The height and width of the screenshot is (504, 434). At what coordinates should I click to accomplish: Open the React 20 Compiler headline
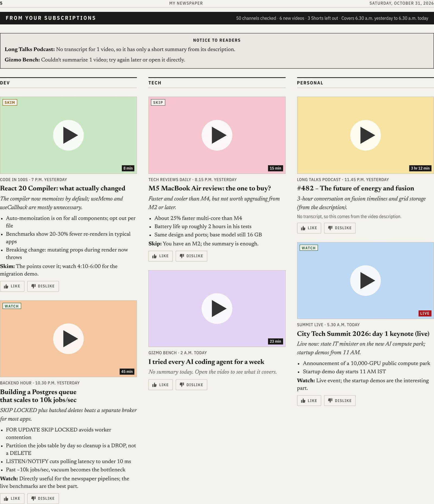tap(63, 188)
